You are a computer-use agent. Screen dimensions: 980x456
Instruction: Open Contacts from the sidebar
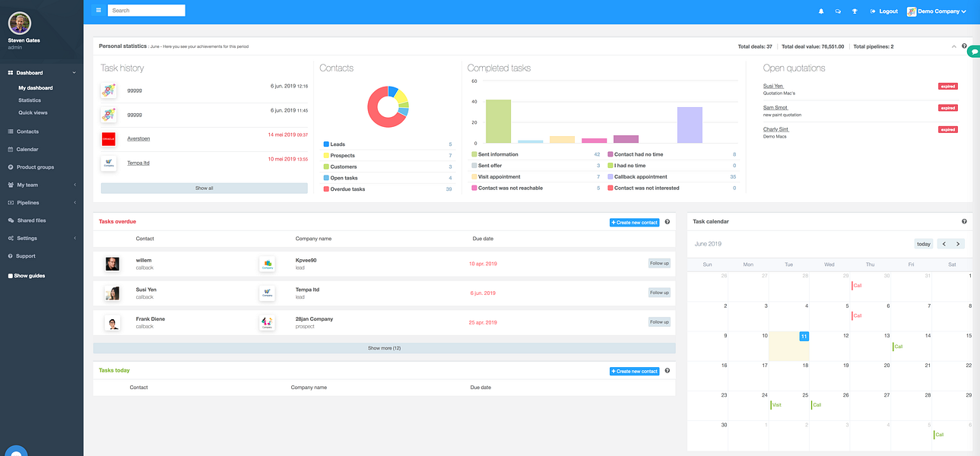(27, 131)
